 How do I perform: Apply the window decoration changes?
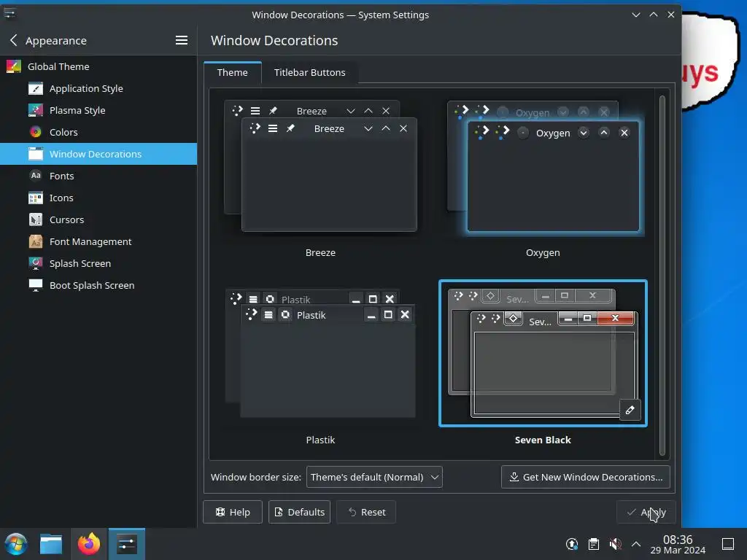646,513
